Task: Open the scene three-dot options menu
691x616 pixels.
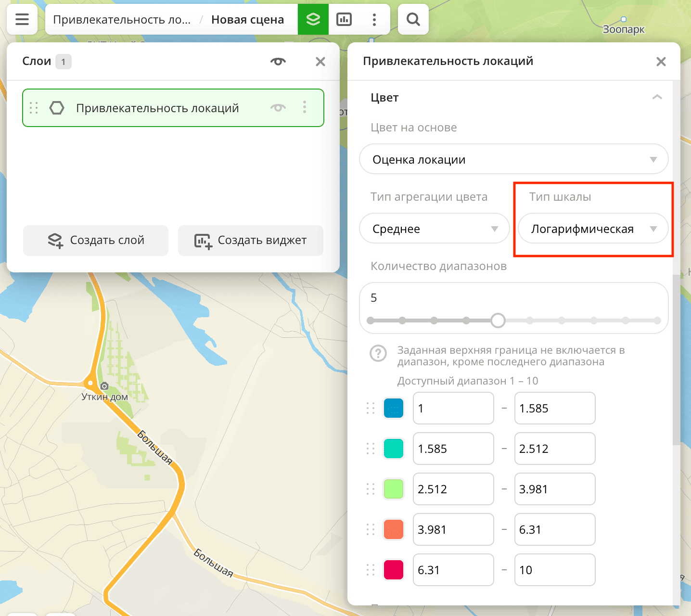Action: coord(374,19)
